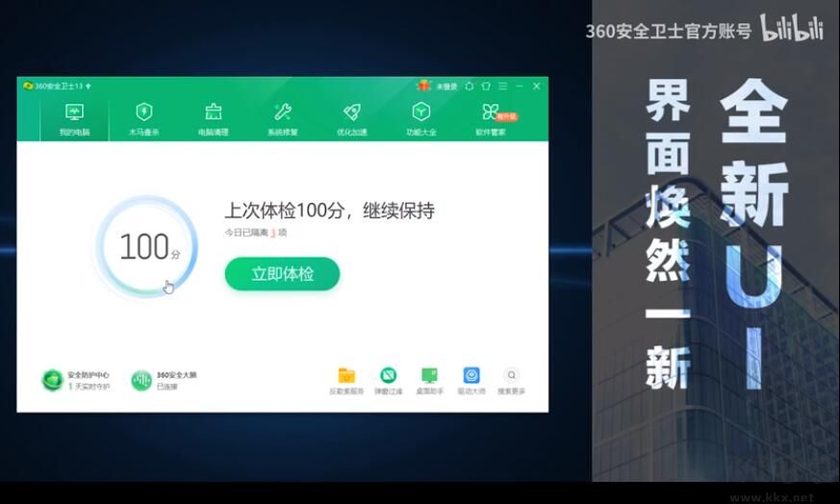
Task: Select the 我的电脑 monitor icon
Action: tap(74, 119)
